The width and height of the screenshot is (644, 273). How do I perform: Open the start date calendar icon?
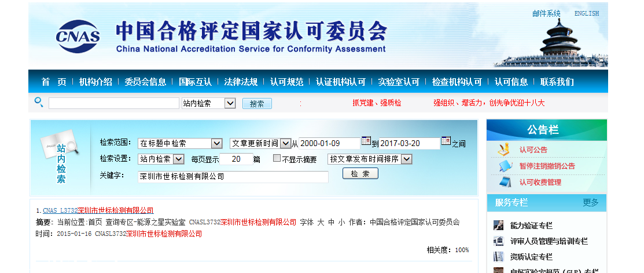tap(366, 141)
